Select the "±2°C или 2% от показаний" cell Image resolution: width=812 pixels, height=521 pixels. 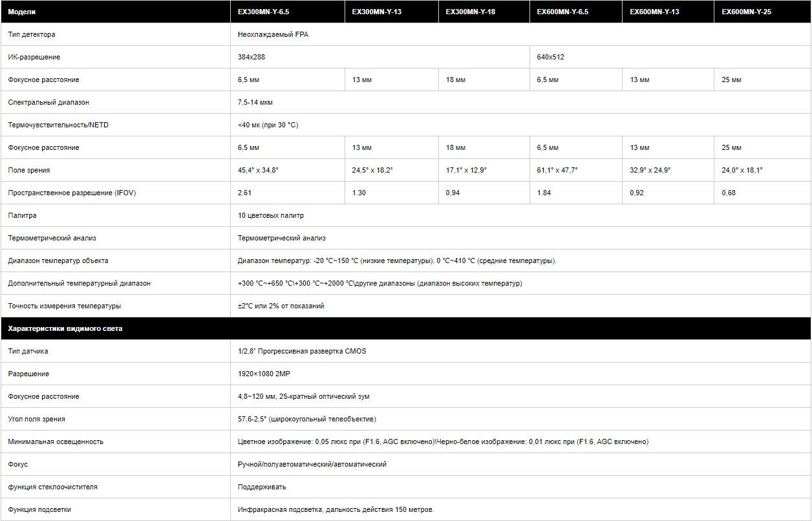281,306
